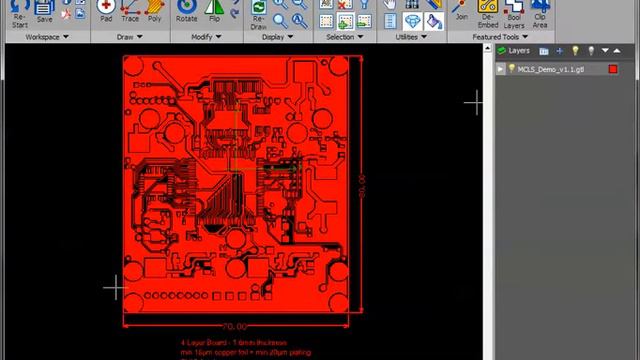Click the red color swatch of MCLS_Demo_v1.1.gtl
The height and width of the screenshot is (360, 640).
[613, 69]
